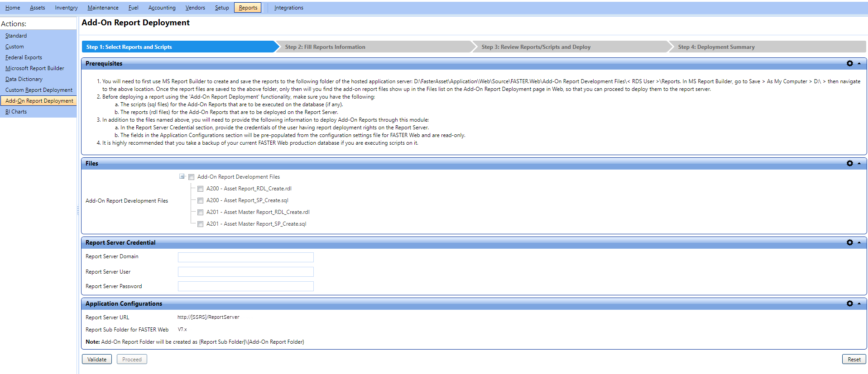Screen dimensions: 868x374
Task: Select Step 2: Fill Reports Information
Action: tap(377, 47)
